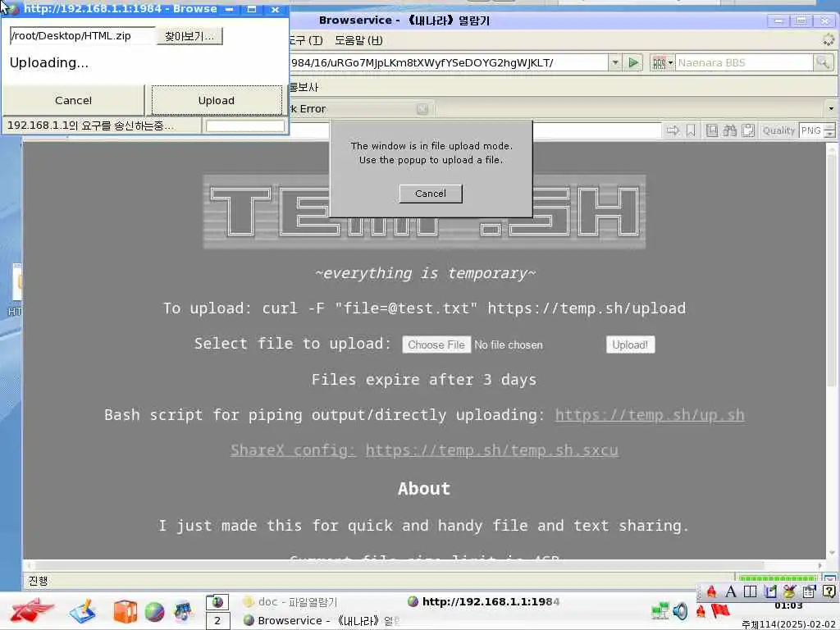Click the Choose File button on page

coord(436,345)
